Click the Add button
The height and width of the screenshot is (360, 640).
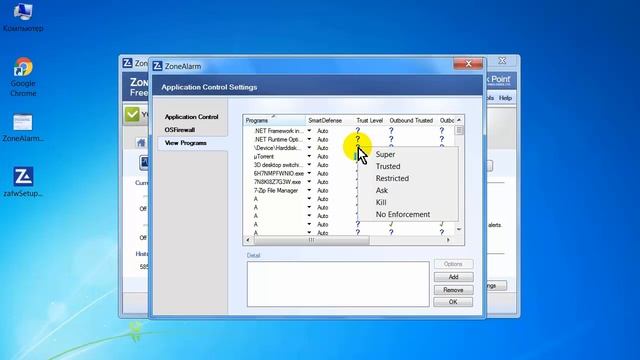click(x=453, y=277)
